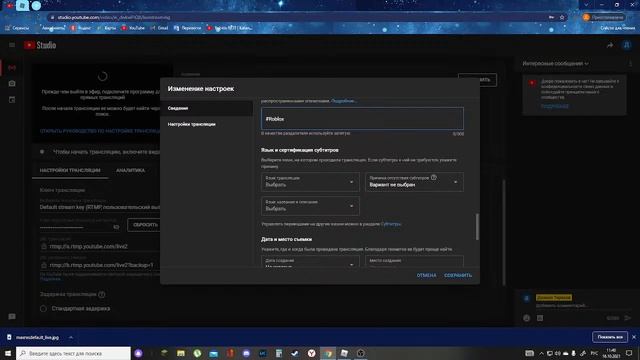Click the show all downloads button

point(610,337)
